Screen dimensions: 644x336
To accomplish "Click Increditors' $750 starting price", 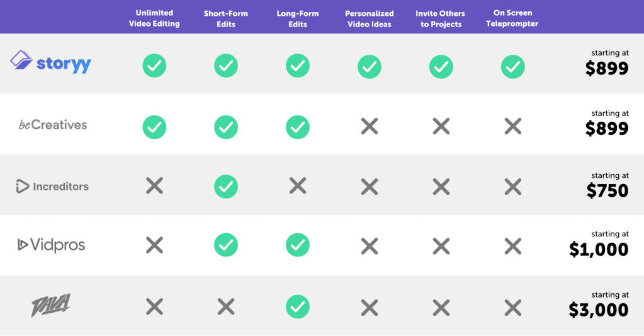I will tap(607, 191).
